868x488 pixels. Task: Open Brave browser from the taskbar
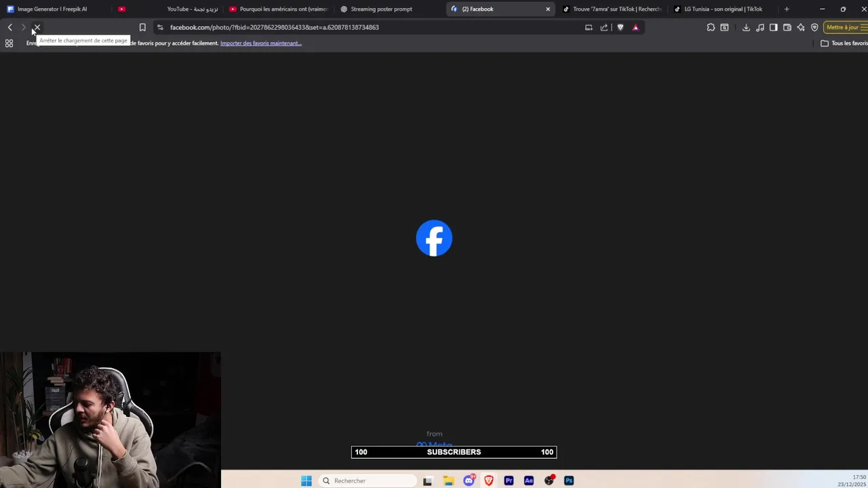pos(488,481)
